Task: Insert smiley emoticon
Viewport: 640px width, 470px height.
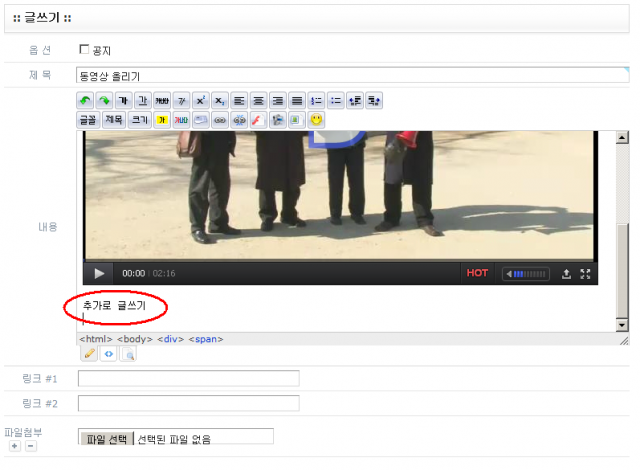Action: pos(316,120)
